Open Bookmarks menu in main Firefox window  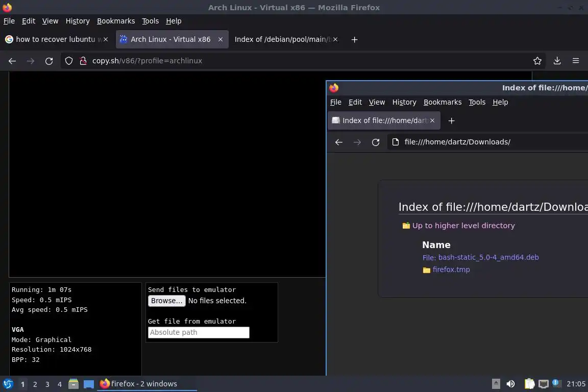[x=116, y=21]
